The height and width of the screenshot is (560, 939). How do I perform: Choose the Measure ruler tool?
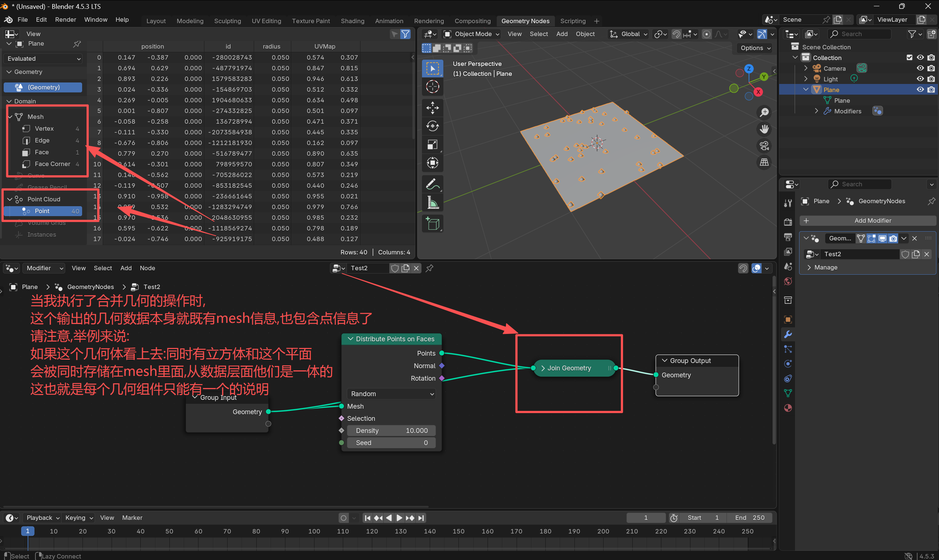(432, 202)
